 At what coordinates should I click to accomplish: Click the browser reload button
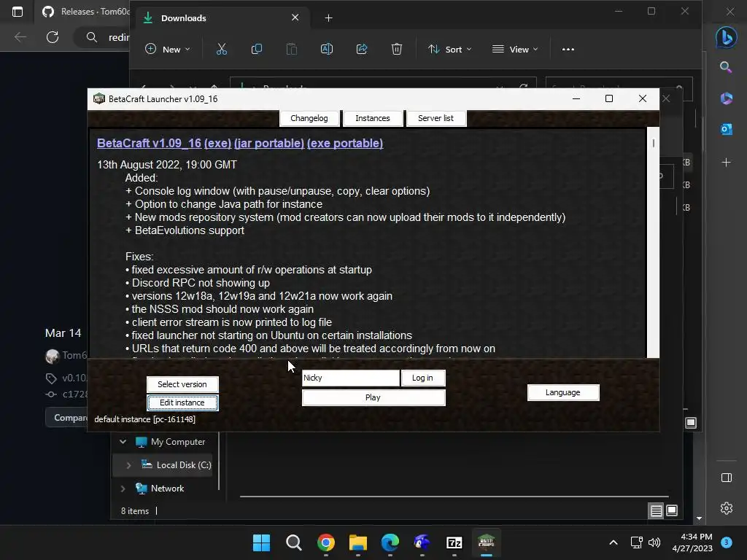(x=53, y=37)
